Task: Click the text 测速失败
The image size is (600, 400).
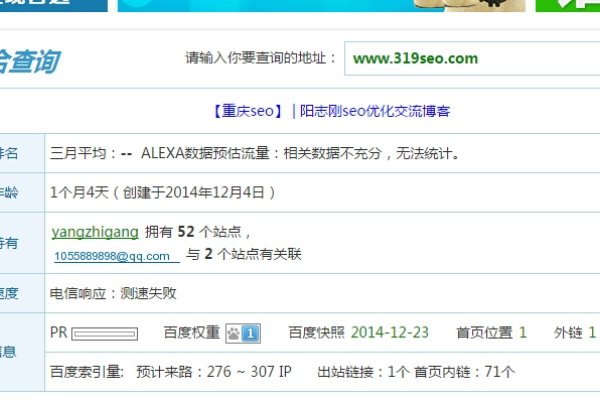Action: click(x=148, y=293)
